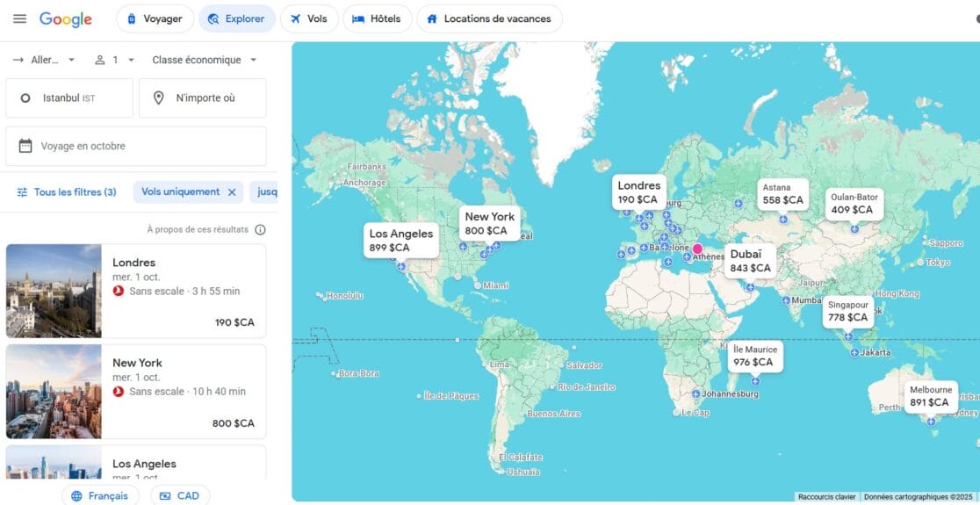Open the Hôtels tab
980x505 pixels.
click(377, 18)
